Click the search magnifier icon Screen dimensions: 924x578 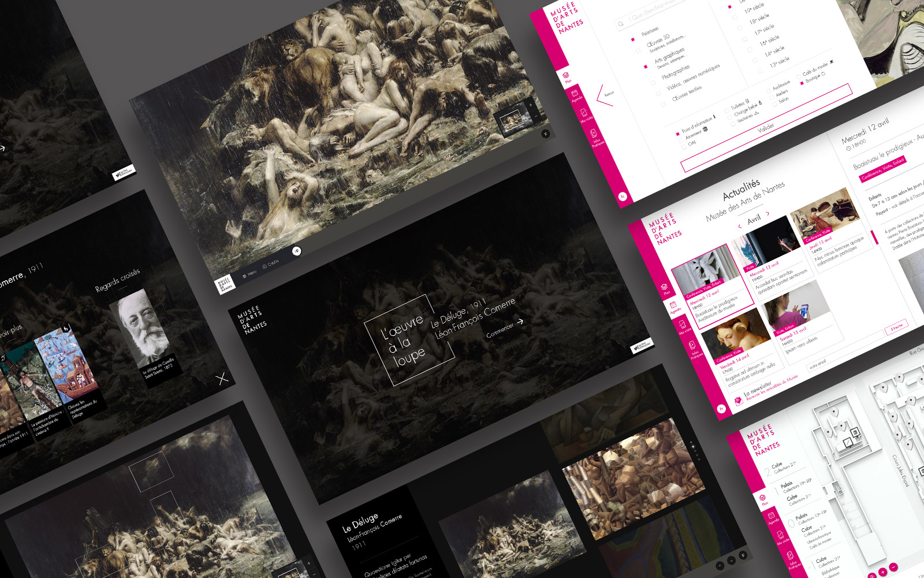(x=621, y=24)
